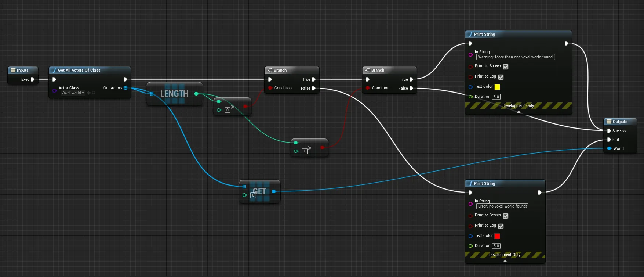Disable Print to Screen on the error Print String

[506, 216]
